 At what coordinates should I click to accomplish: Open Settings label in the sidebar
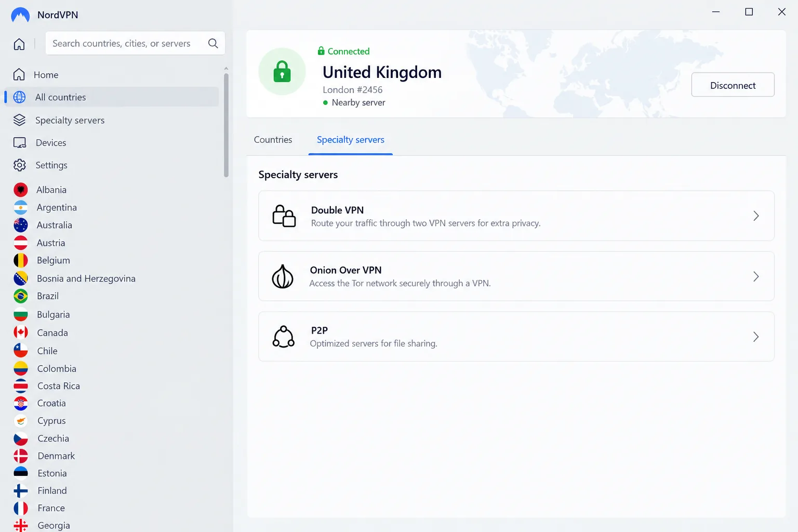point(51,165)
